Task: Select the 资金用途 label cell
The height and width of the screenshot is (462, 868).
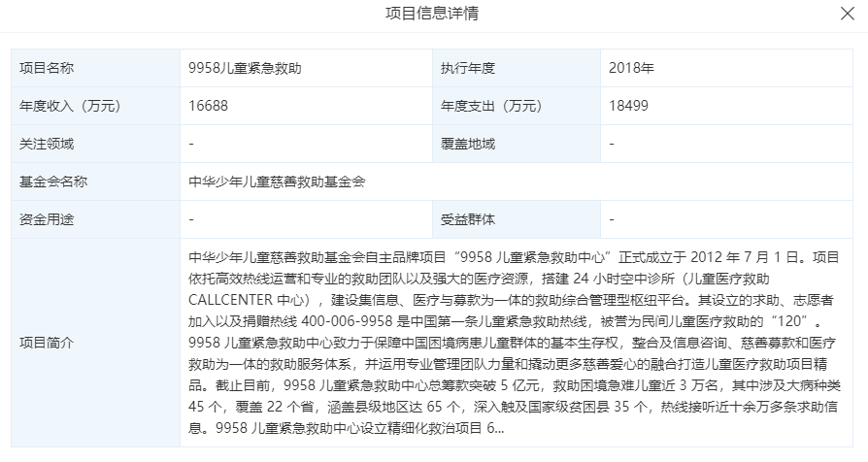Action: point(96,219)
